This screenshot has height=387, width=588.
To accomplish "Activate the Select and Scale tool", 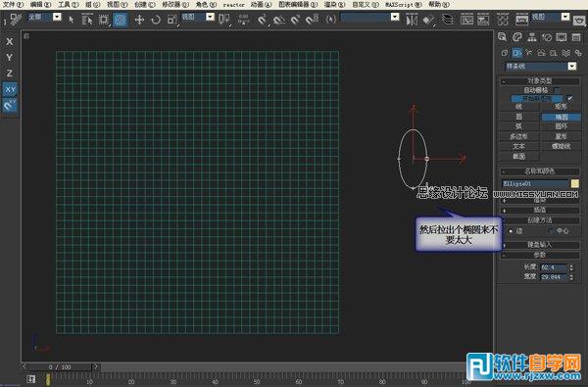I will tap(171, 20).
